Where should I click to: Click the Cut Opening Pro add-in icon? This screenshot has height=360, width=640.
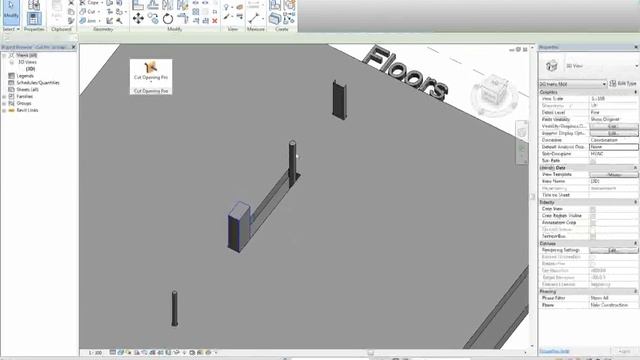(x=151, y=67)
